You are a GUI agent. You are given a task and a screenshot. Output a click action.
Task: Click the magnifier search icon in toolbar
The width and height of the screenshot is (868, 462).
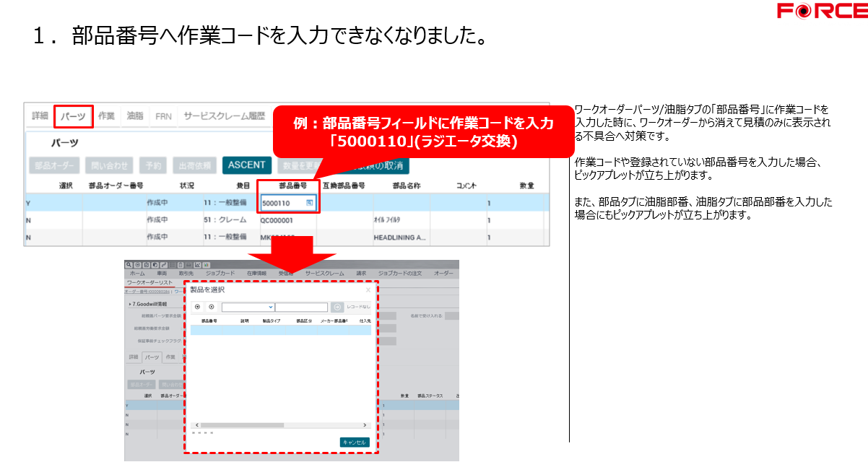click(x=129, y=265)
